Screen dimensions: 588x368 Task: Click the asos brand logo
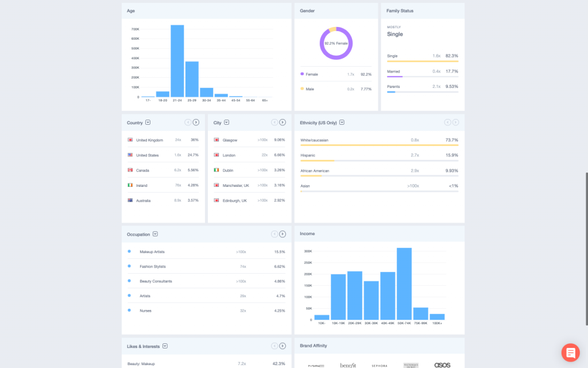(442, 365)
